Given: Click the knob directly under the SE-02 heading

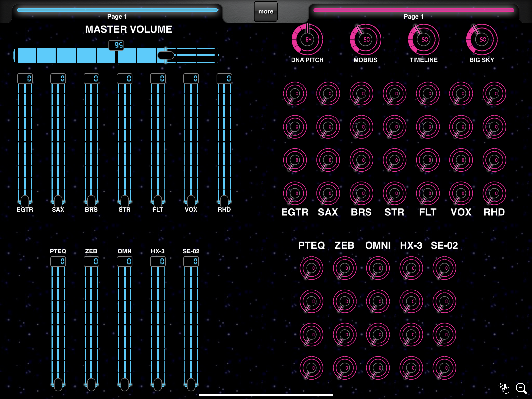Looking at the screenshot, I should click(x=444, y=268).
